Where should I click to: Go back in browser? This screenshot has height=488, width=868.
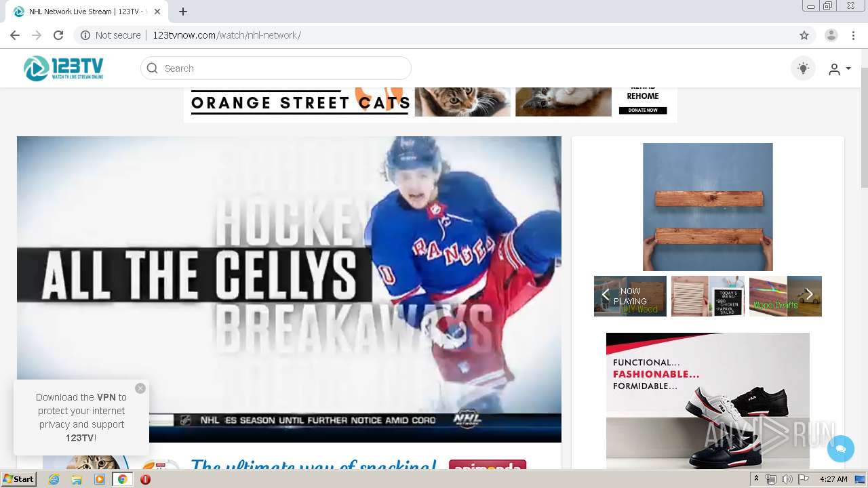tap(15, 35)
